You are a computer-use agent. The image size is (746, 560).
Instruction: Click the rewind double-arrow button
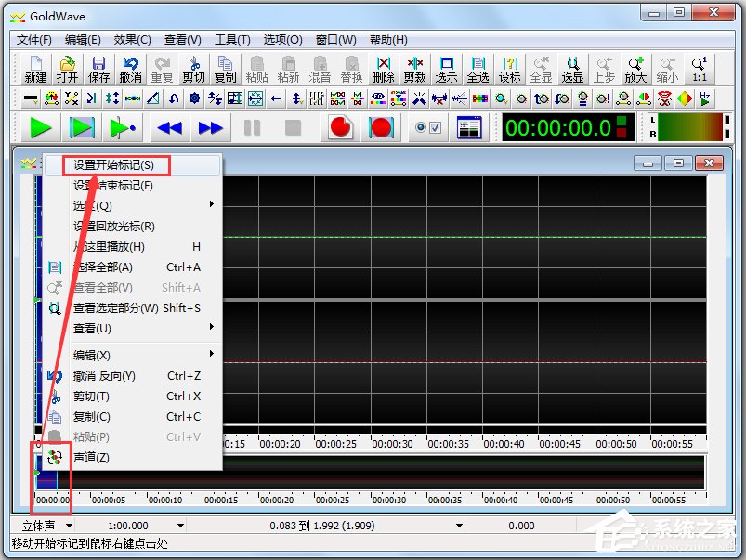(170, 127)
